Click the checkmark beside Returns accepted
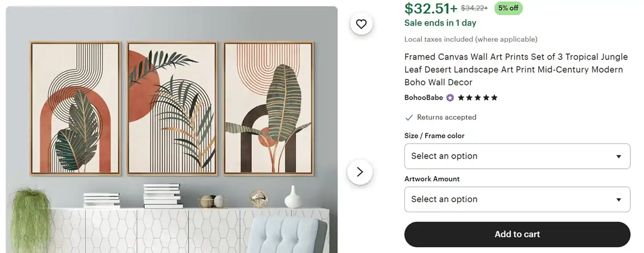This screenshot has height=253, width=644. coord(409,117)
